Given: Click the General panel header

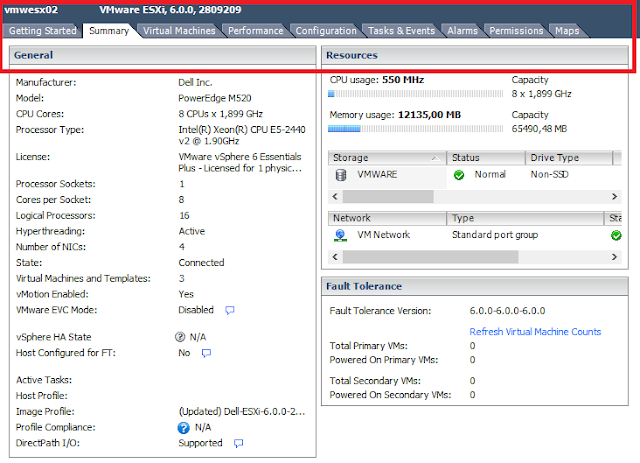Looking at the screenshot, I should (163, 55).
